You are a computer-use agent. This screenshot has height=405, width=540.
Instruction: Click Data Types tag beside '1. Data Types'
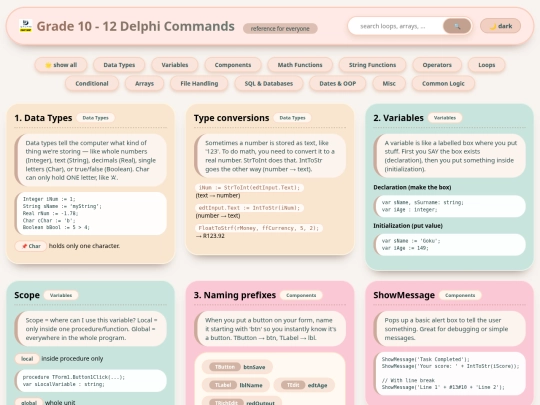click(x=95, y=118)
